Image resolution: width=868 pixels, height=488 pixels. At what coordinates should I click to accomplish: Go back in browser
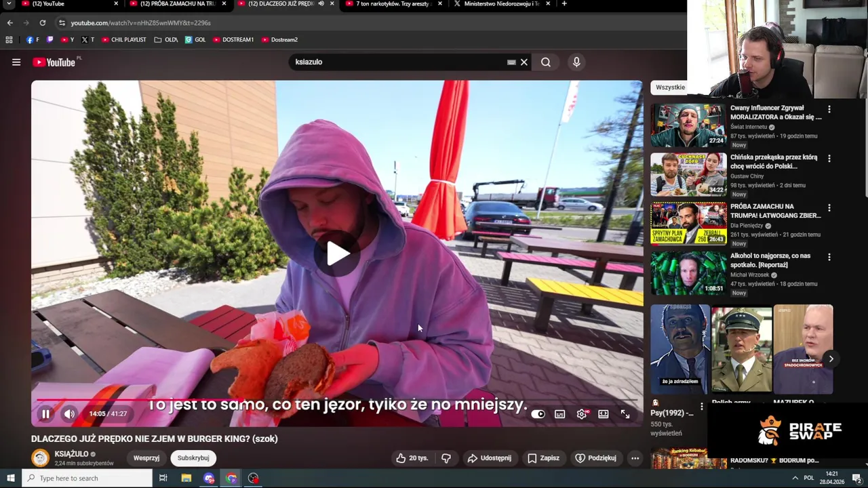coord(9,23)
